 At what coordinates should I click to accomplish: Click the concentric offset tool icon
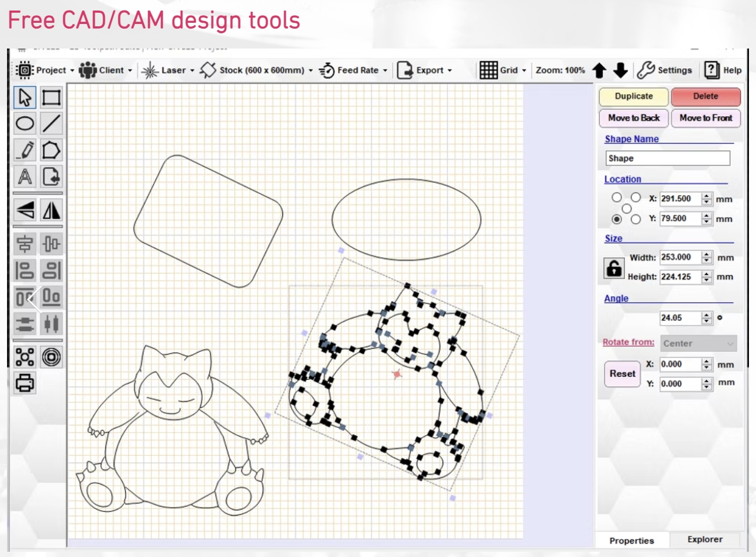coord(51,357)
